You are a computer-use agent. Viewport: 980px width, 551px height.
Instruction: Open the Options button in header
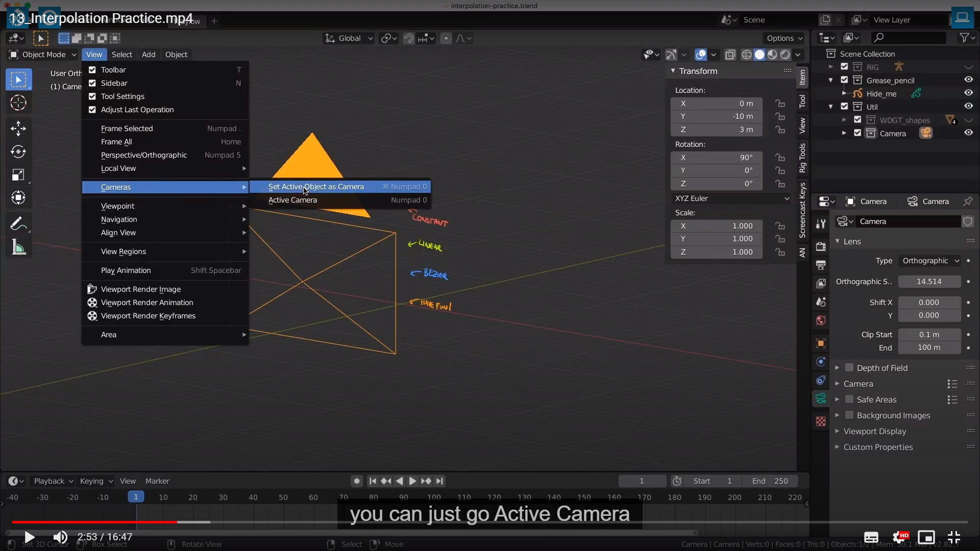pos(784,38)
